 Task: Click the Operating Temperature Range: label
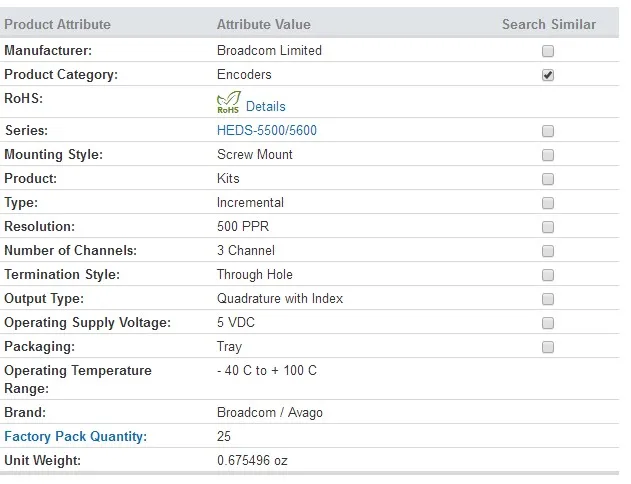[78, 379]
